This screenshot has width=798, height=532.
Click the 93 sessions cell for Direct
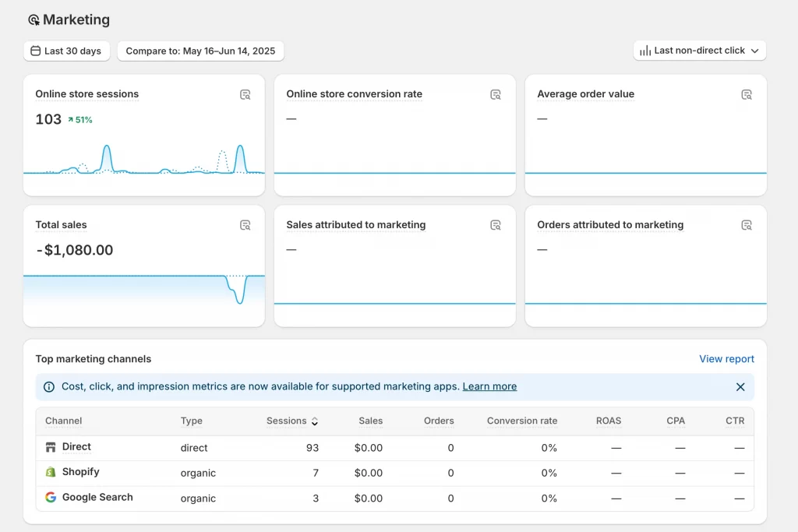312,448
